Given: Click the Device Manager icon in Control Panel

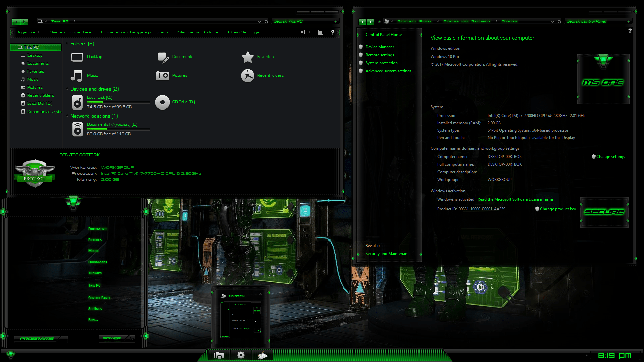Looking at the screenshot, I should [x=379, y=47].
